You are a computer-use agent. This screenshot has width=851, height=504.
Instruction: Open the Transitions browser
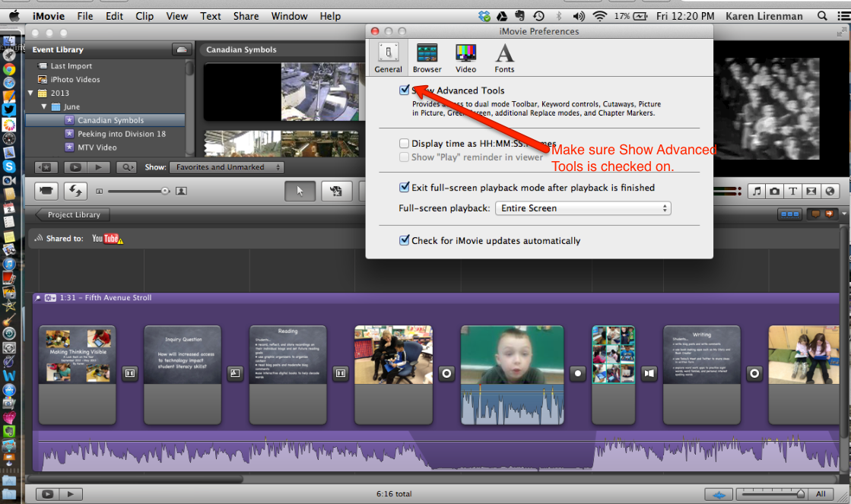tap(811, 191)
